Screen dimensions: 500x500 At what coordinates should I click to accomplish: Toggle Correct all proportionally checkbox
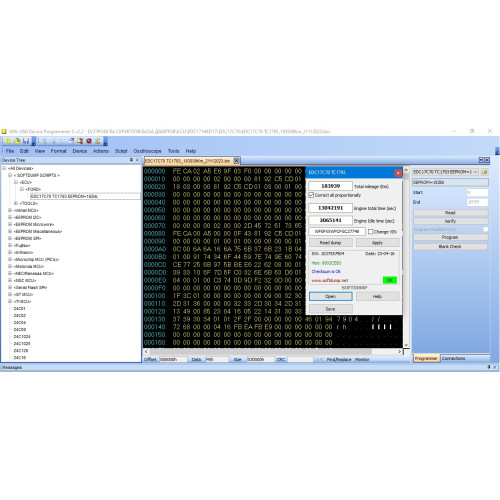point(311,195)
